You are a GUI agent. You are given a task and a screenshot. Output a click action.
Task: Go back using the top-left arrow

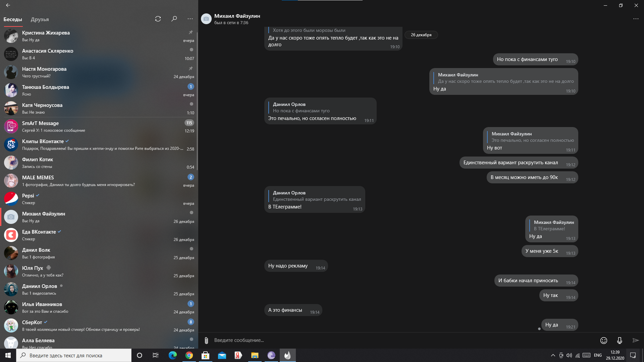(8, 5)
